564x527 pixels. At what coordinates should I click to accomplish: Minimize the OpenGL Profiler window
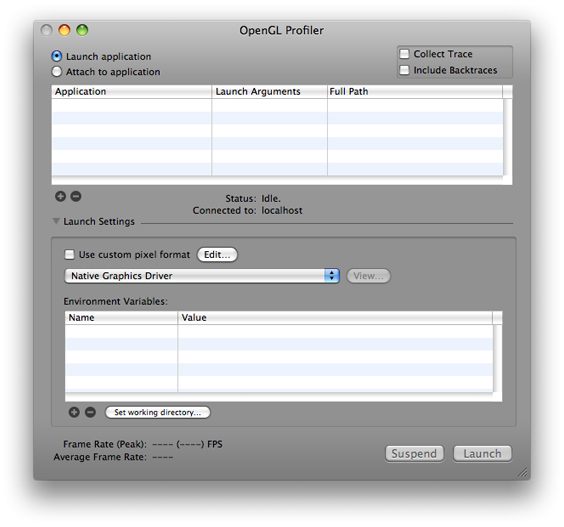64,30
